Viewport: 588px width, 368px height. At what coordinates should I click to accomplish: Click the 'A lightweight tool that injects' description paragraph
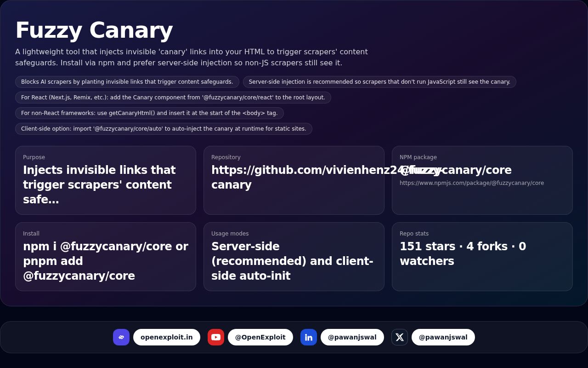coord(192,57)
